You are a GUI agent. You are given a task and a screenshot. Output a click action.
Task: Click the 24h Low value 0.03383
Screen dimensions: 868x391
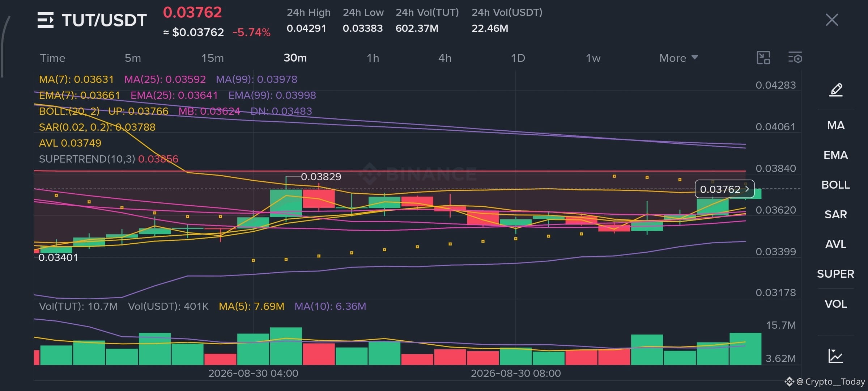coord(363,28)
